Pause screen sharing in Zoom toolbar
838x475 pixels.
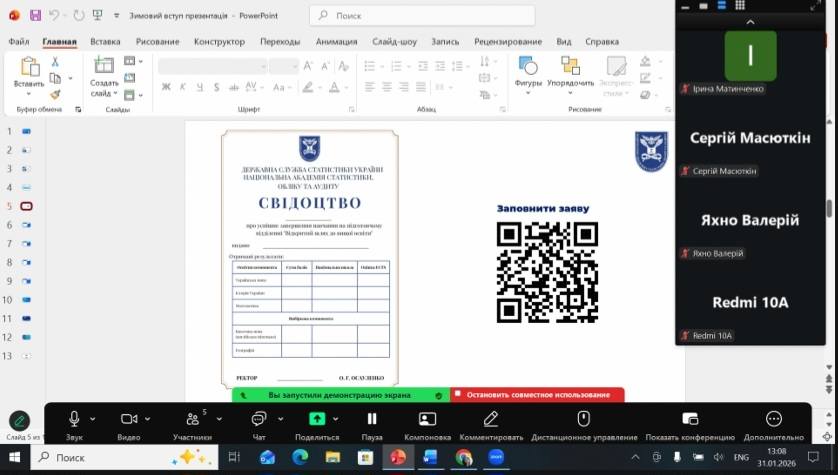tap(372, 419)
